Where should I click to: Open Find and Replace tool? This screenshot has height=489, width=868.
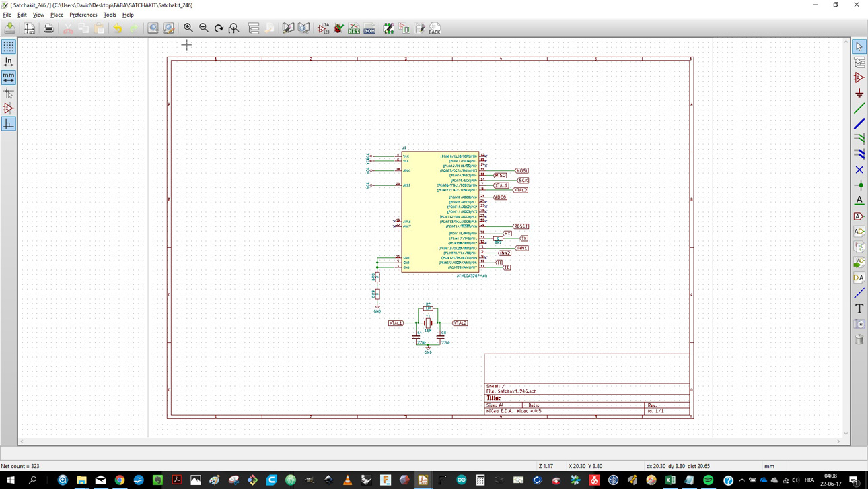click(169, 28)
